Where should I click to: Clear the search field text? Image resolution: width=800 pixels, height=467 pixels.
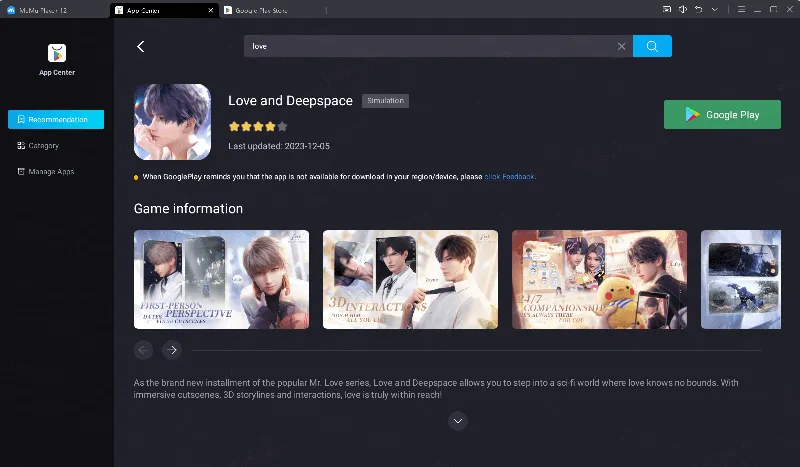click(x=621, y=46)
